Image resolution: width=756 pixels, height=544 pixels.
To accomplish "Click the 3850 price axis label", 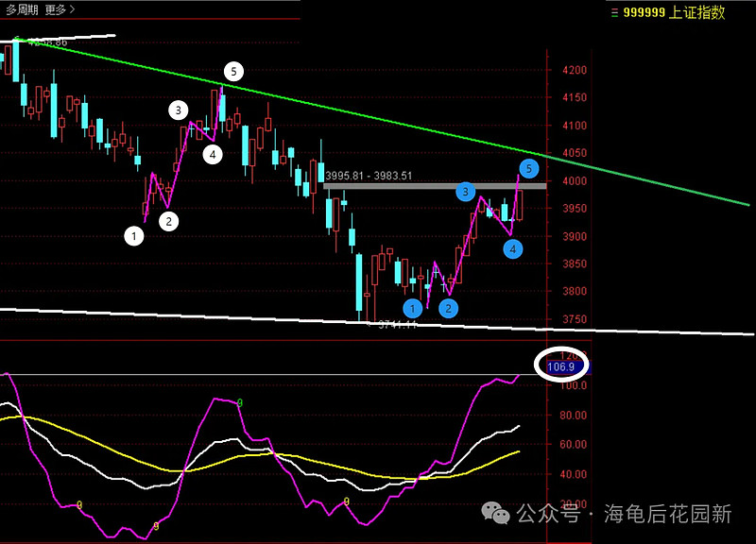I will [575, 264].
